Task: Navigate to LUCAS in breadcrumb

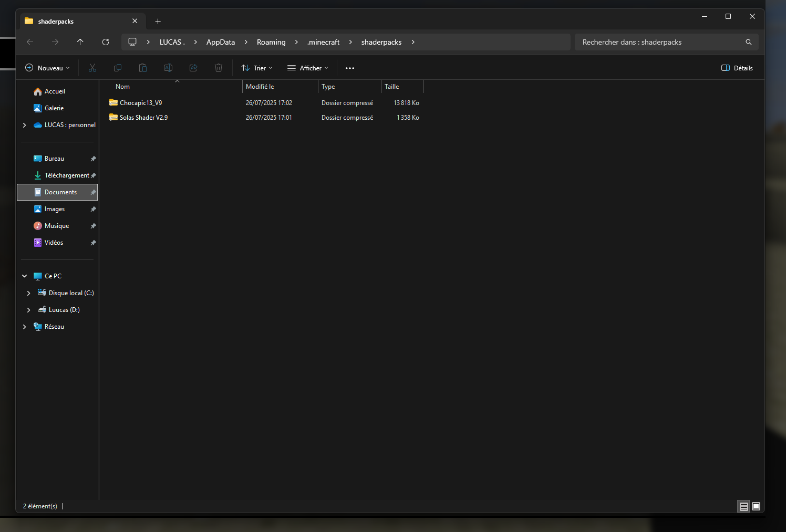Action: point(172,42)
